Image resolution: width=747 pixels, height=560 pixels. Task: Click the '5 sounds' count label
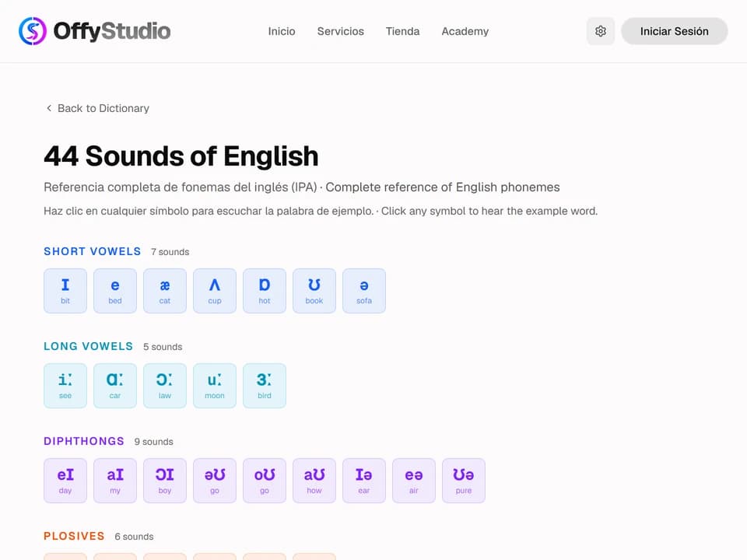(163, 347)
